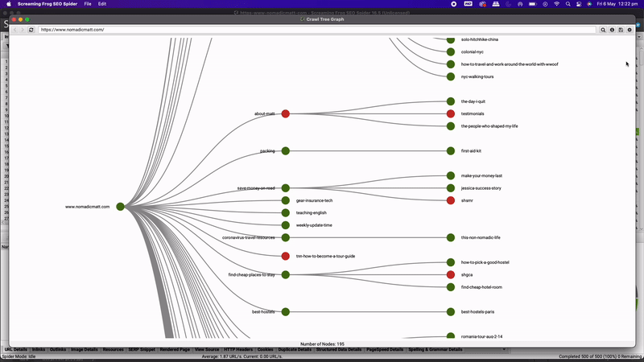Click the teaching-english label

click(x=312, y=212)
